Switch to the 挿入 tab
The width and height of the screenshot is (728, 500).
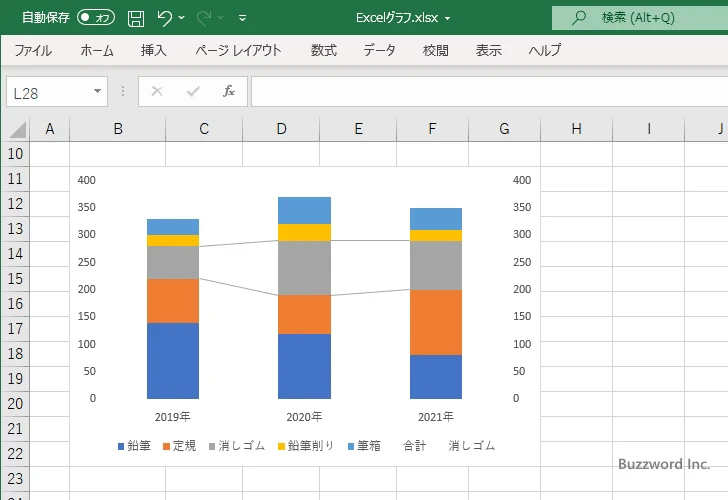(x=154, y=50)
